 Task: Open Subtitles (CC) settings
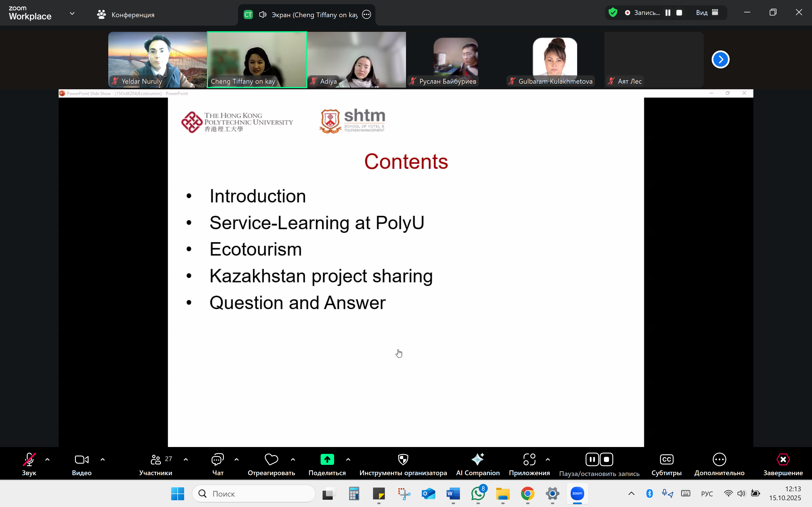tap(666, 460)
